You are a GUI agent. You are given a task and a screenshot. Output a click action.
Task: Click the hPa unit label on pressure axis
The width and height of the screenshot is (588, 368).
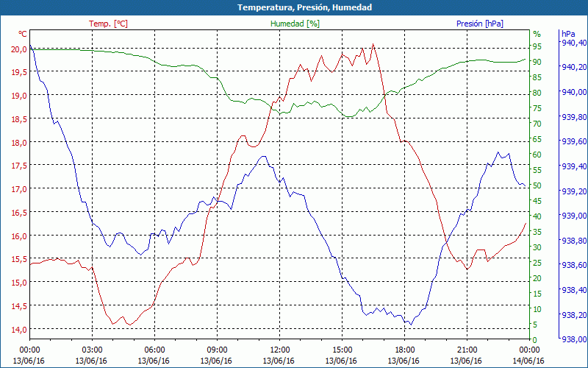[567, 34]
